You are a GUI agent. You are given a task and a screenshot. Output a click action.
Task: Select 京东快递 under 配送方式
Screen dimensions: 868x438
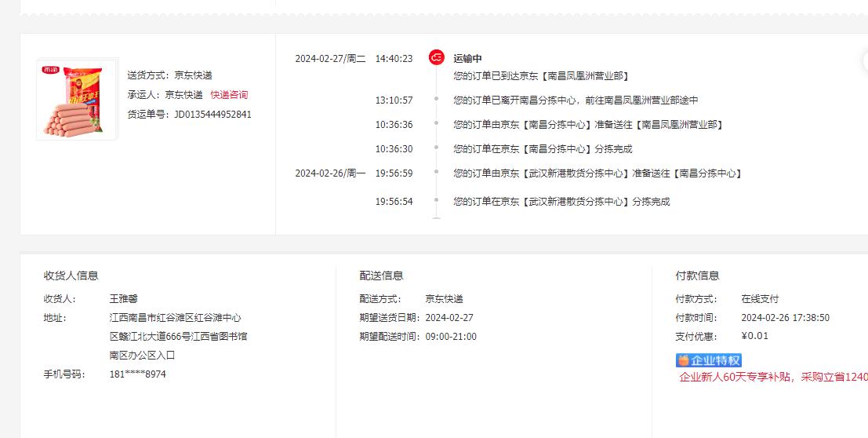pos(444,299)
